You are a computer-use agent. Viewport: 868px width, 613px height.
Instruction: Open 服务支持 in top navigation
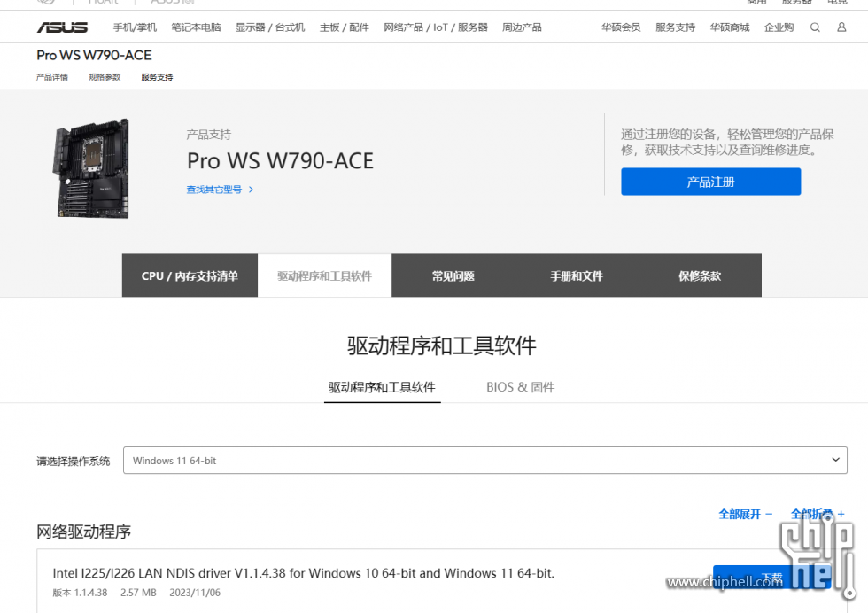coord(675,27)
